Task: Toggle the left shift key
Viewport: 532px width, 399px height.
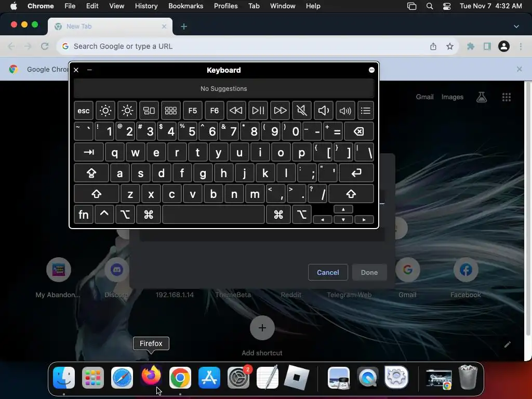Action: (x=96, y=194)
